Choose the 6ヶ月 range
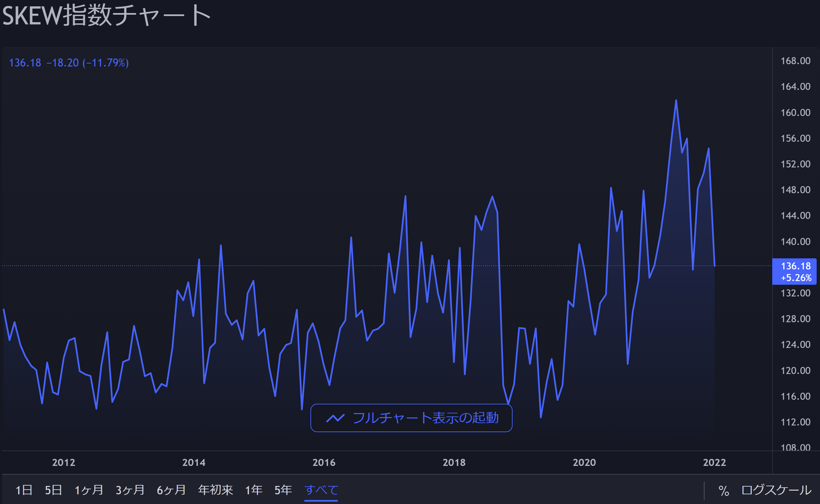Viewport: 820px width, 504px height. coord(171,490)
